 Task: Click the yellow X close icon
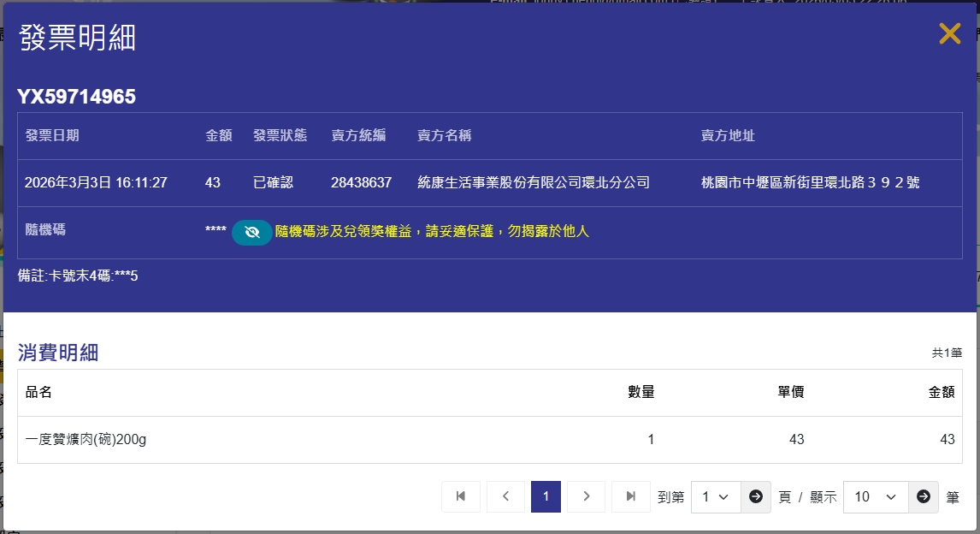[949, 34]
